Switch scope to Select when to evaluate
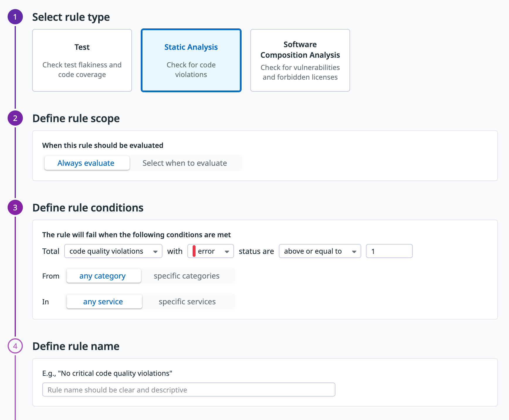 click(185, 163)
